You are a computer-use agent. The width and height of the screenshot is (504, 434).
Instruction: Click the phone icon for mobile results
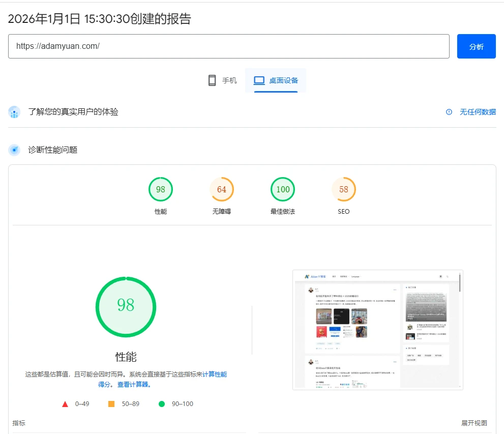pyautogui.click(x=212, y=80)
